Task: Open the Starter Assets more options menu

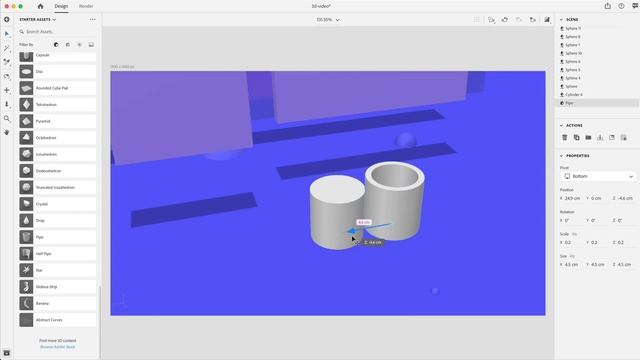Action: pos(93,19)
